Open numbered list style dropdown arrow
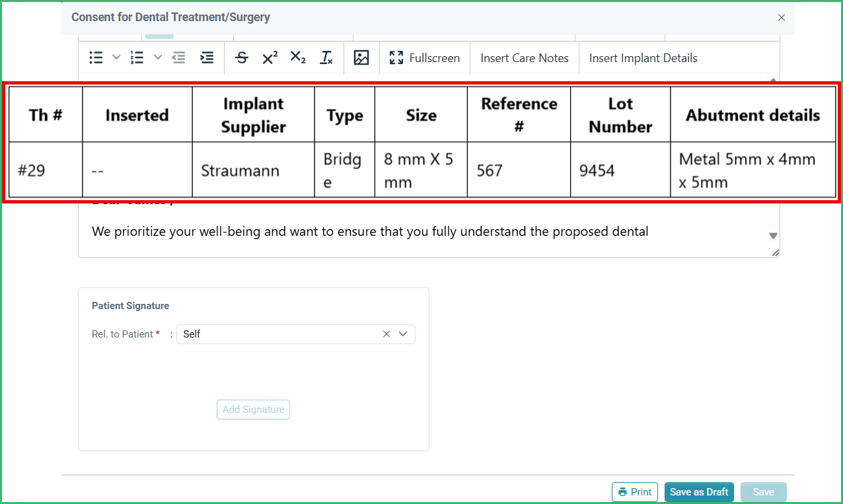 (x=157, y=57)
